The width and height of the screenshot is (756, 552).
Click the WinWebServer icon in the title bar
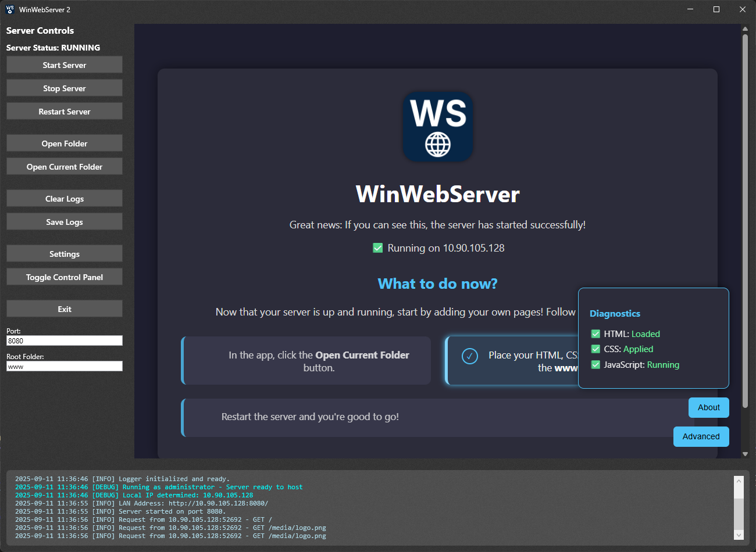9,9
